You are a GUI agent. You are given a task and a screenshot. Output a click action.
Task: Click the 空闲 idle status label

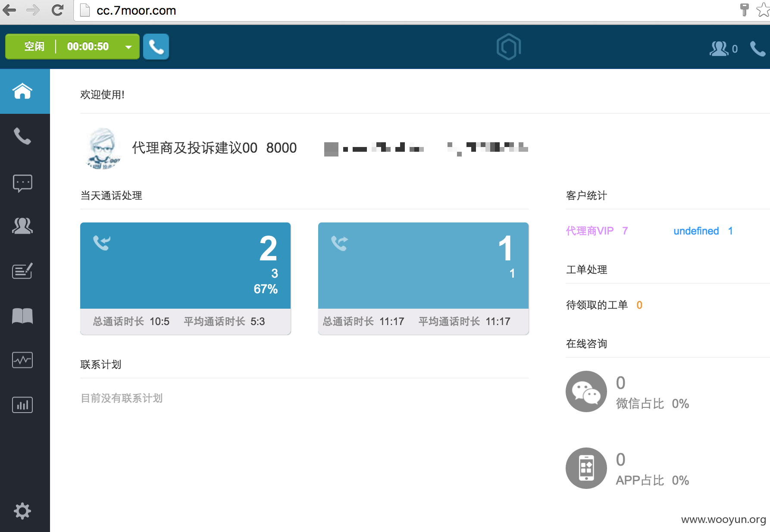34,47
